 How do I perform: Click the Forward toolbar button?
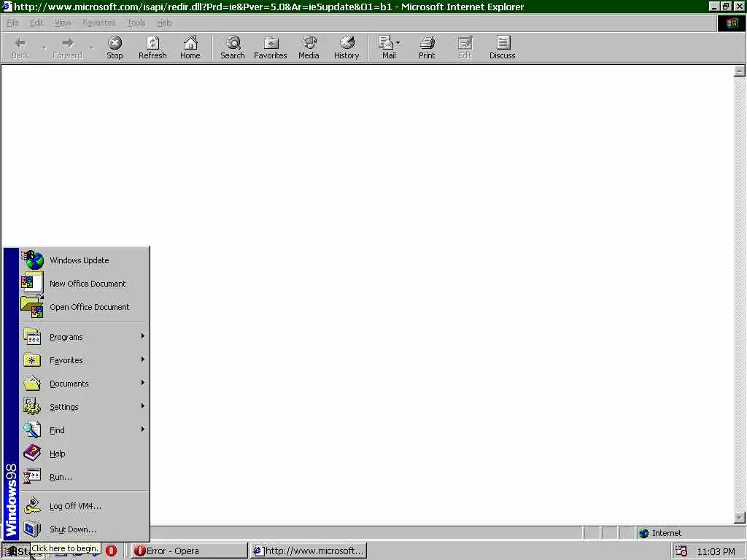tap(67, 47)
